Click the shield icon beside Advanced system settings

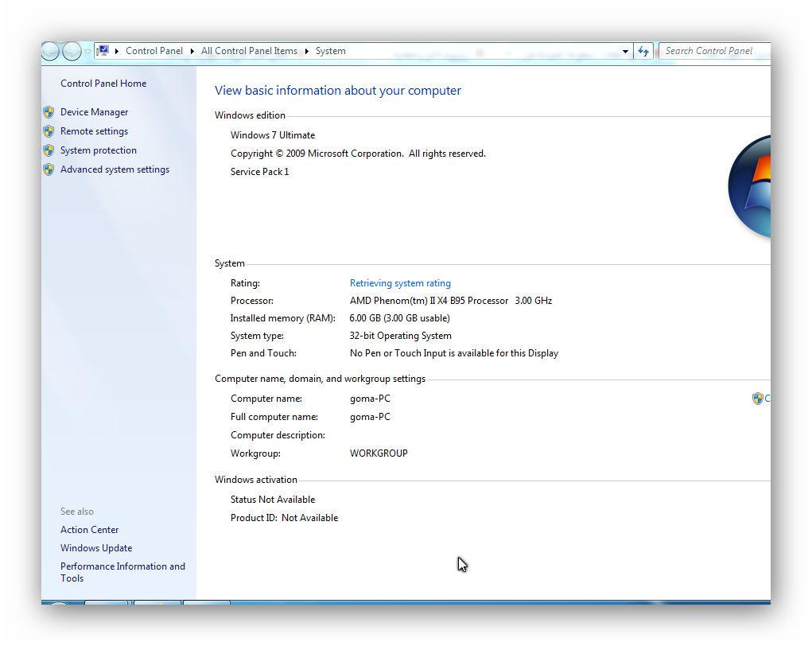click(49, 169)
